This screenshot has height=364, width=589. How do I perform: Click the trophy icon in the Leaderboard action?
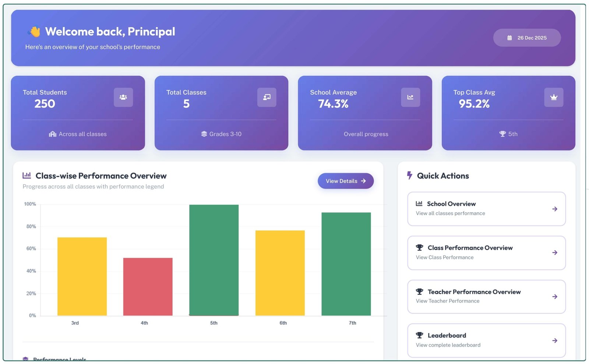(x=419, y=335)
